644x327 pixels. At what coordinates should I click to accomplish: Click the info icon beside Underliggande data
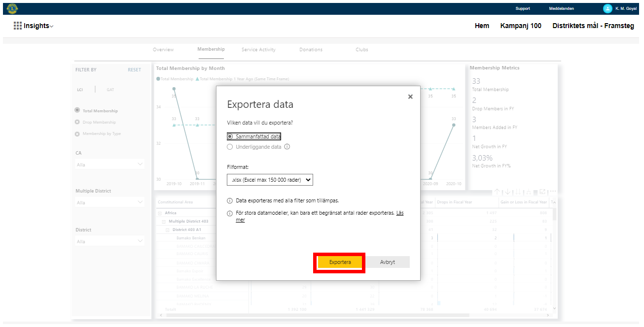[x=287, y=147]
